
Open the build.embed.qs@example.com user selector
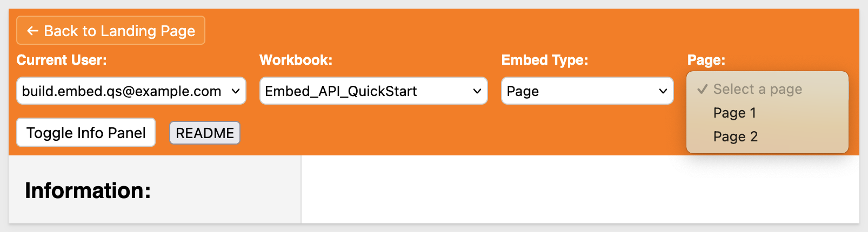pos(122,91)
